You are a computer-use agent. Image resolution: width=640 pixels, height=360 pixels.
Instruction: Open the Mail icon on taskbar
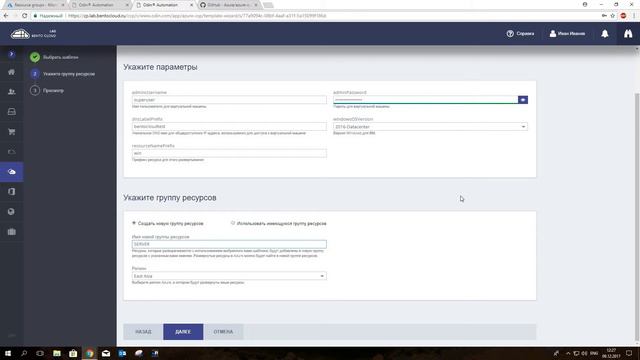pos(106,353)
